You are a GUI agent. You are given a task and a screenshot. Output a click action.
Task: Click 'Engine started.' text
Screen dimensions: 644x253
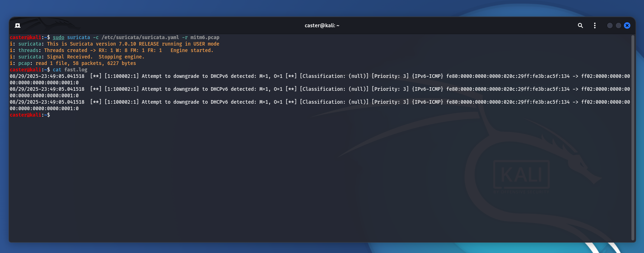[192, 50]
